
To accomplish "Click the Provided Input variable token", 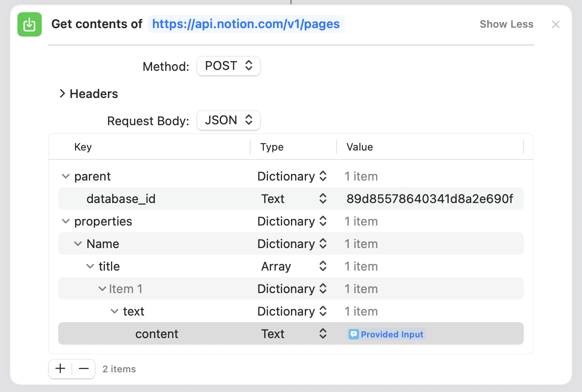I will click(386, 334).
